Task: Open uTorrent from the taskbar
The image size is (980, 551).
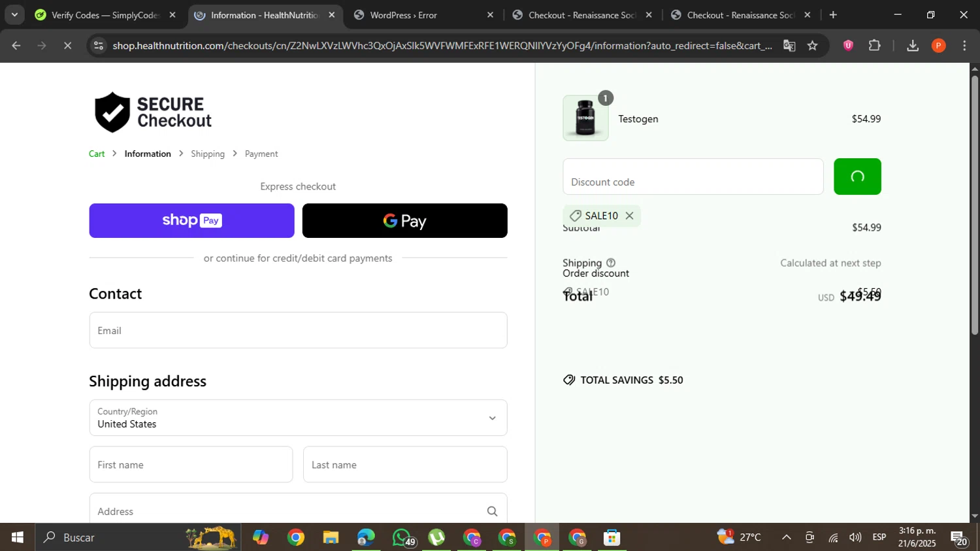Action: (436, 537)
